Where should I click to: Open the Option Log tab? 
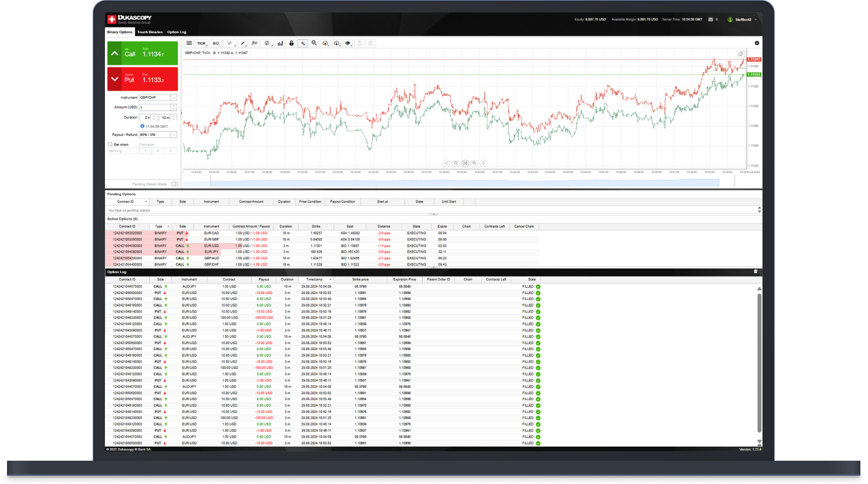177,32
